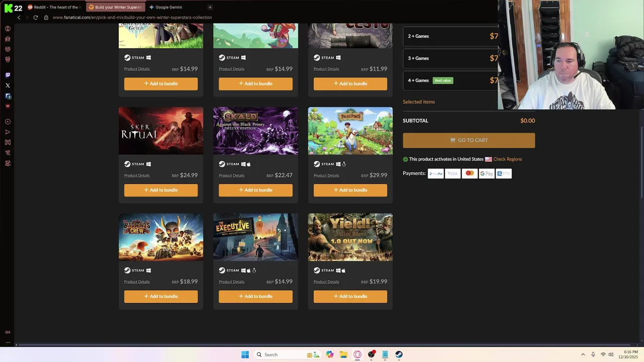Select the 2 + Games pricing tier
Viewport: 644px width, 362px height.
coord(451,36)
